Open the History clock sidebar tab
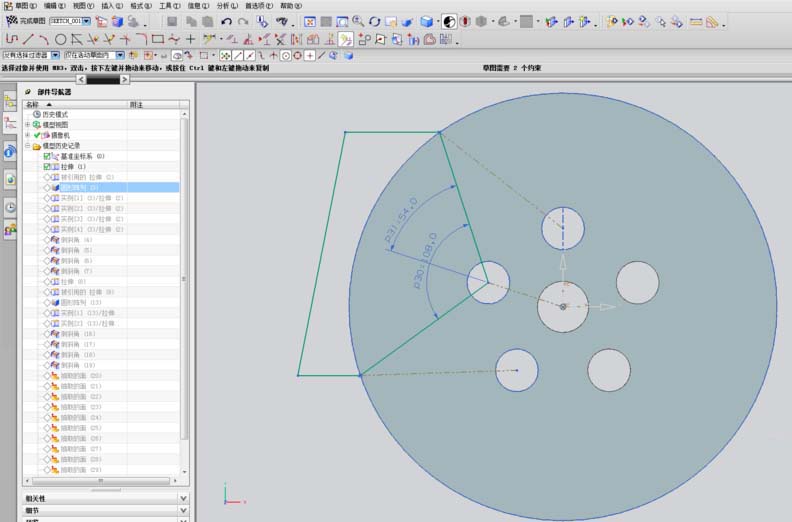Viewport: 792px width, 522px height. click(x=10, y=207)
